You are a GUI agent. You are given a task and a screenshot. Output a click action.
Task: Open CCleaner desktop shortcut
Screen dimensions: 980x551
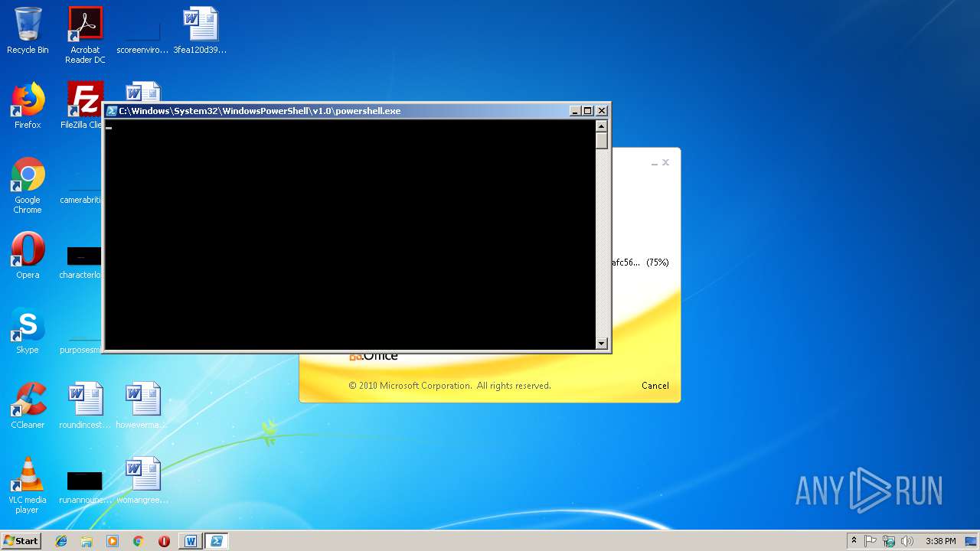click(28, 406)
